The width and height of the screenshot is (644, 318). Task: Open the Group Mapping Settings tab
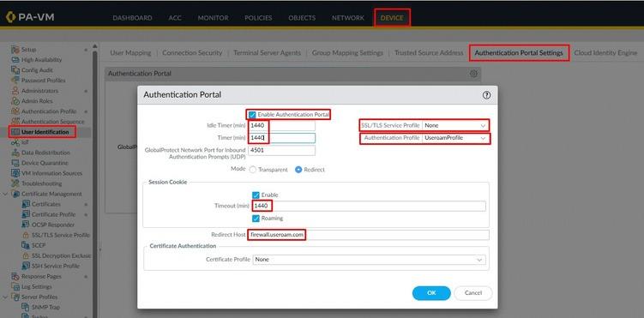pyautogui.click(x=347, y=53)
